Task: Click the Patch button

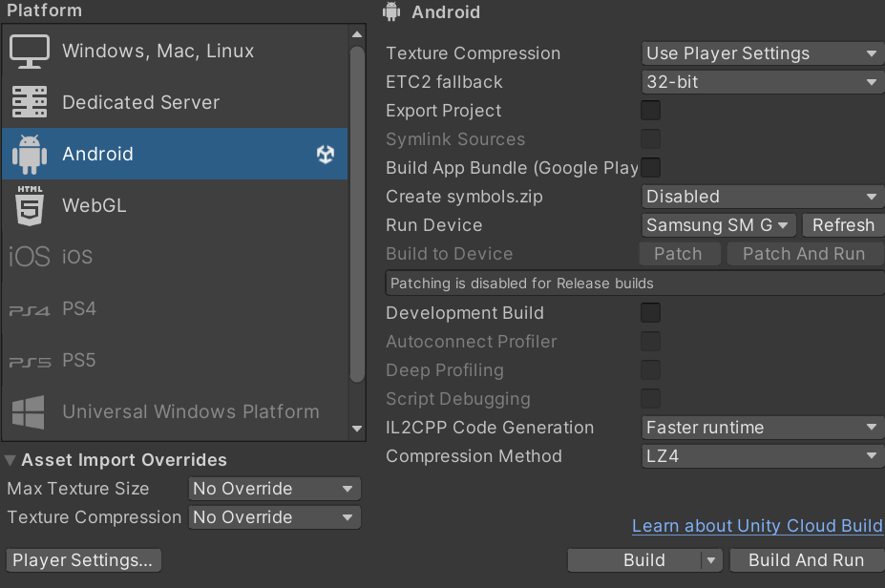Action: (x=680, y=254)
